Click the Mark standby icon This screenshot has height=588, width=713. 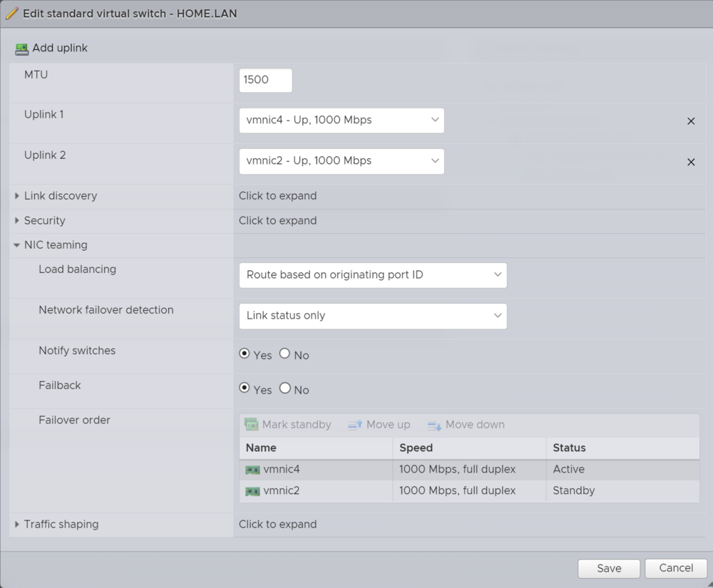[251, 424]
